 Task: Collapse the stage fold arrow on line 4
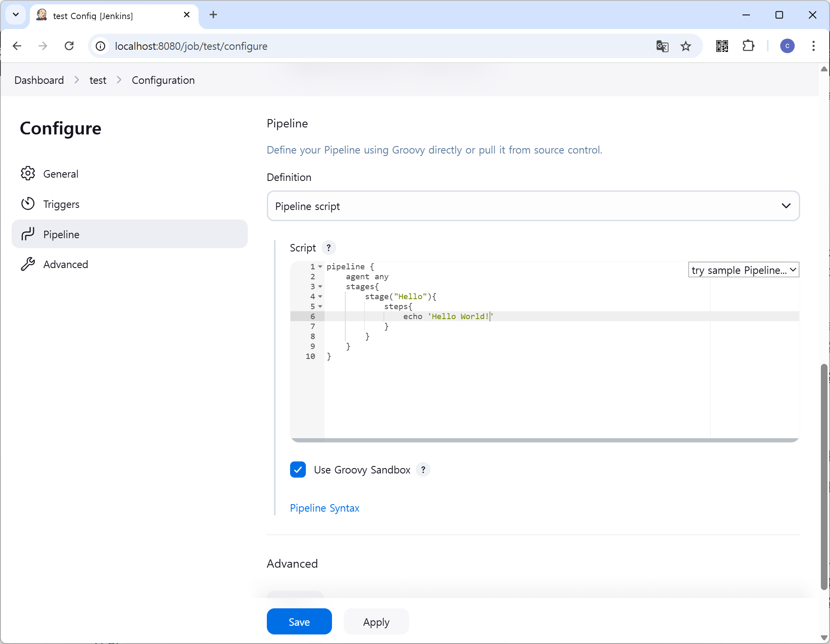click(x=320, y=297)
